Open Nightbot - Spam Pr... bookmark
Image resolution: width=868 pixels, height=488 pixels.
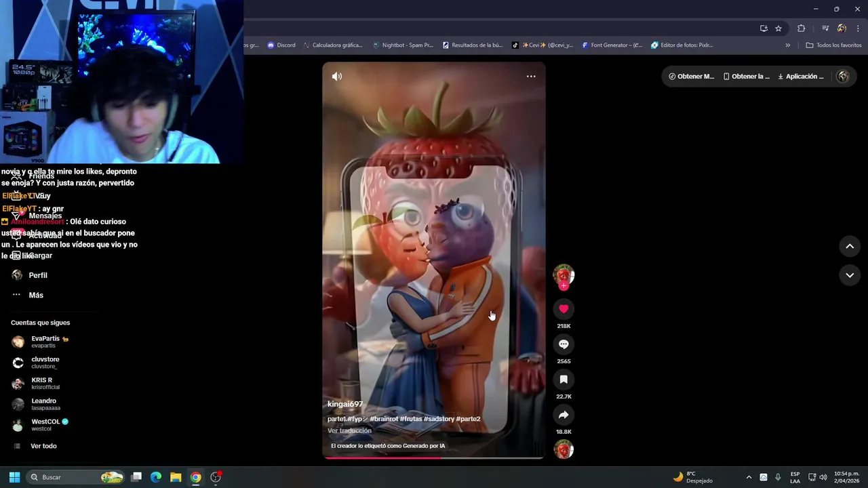(403, 45)
